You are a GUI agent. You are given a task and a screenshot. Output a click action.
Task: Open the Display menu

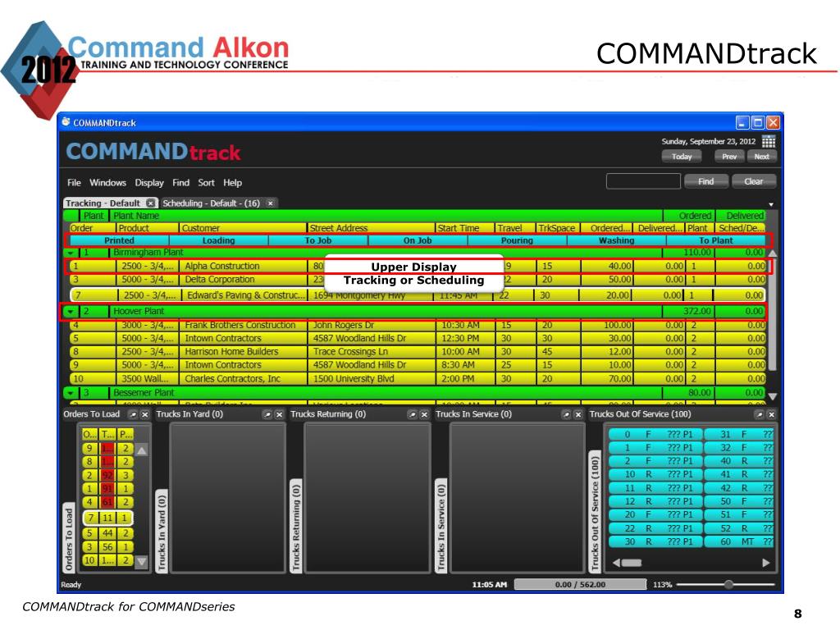pos(149,183)
